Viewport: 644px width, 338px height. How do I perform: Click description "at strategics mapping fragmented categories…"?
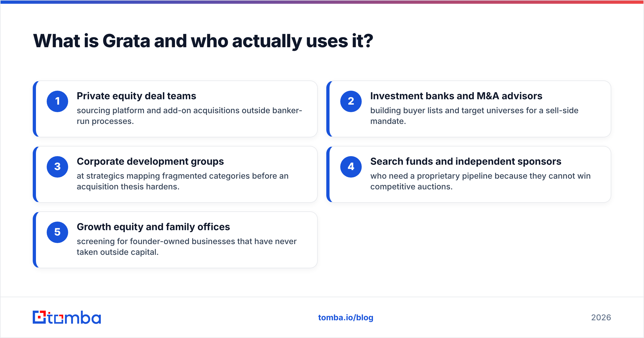182,181
